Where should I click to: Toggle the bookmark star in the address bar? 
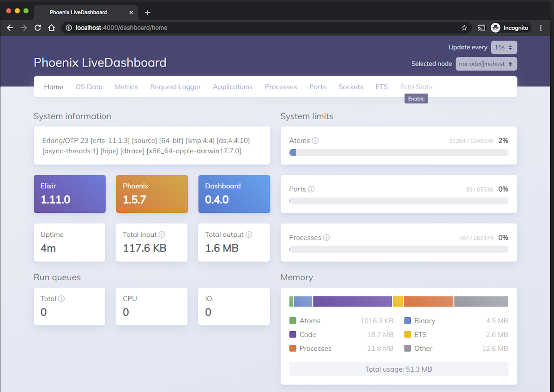pos(464,28)
